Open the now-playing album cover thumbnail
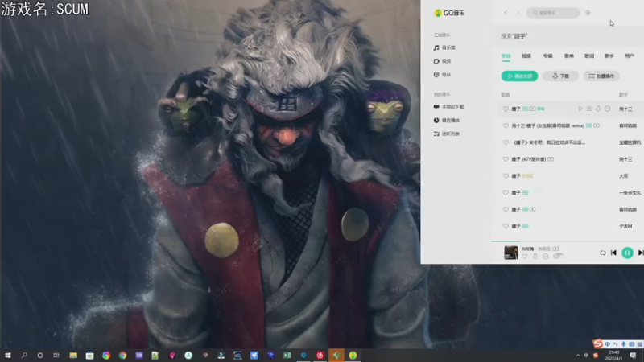 click(x=511, y=253)
